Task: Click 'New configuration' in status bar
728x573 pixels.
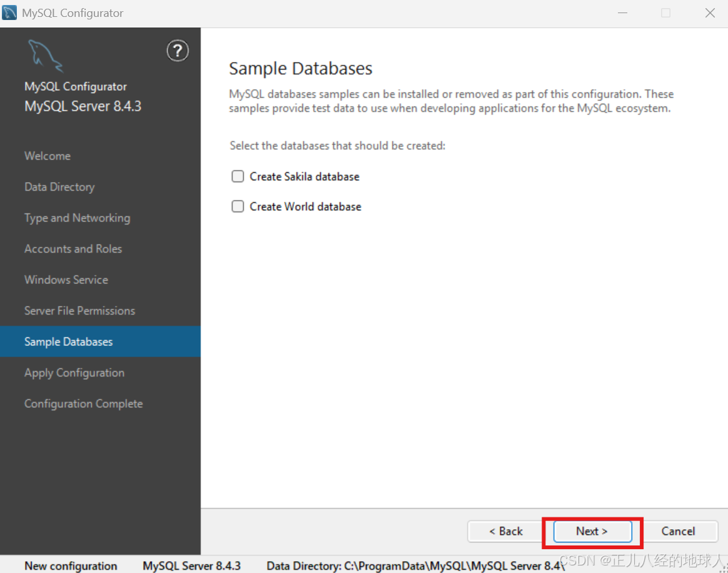Action: tap(71, 566)
